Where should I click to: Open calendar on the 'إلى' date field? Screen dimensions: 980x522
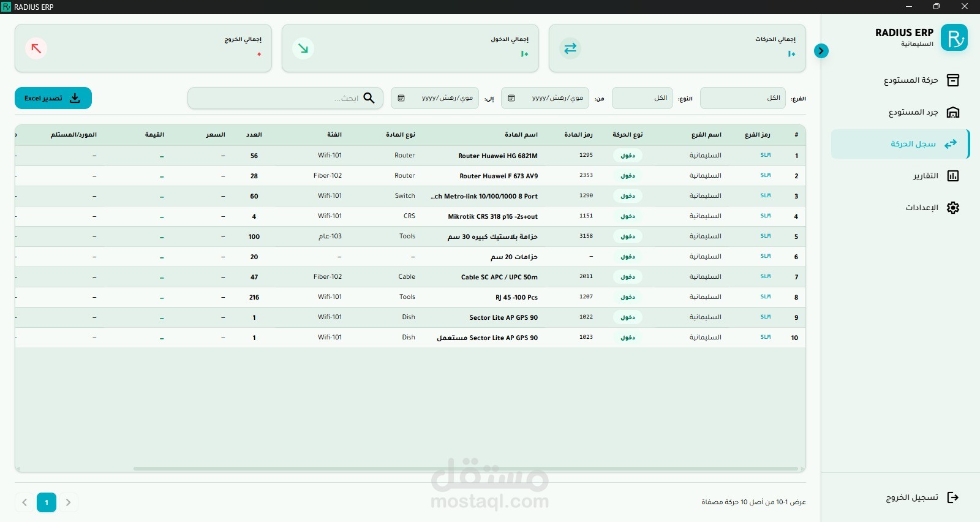click(401, 98)
